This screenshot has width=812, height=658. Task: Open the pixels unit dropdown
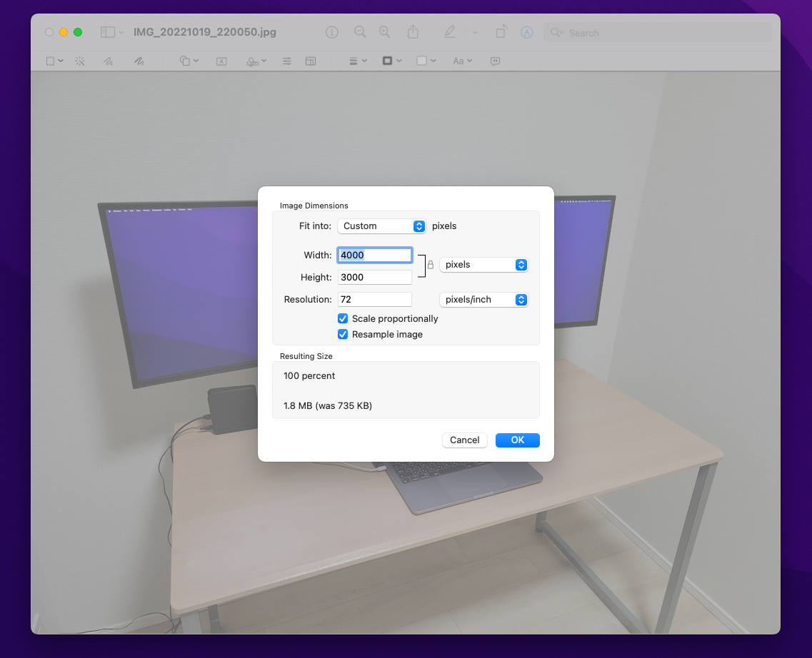tap(483, 265)
